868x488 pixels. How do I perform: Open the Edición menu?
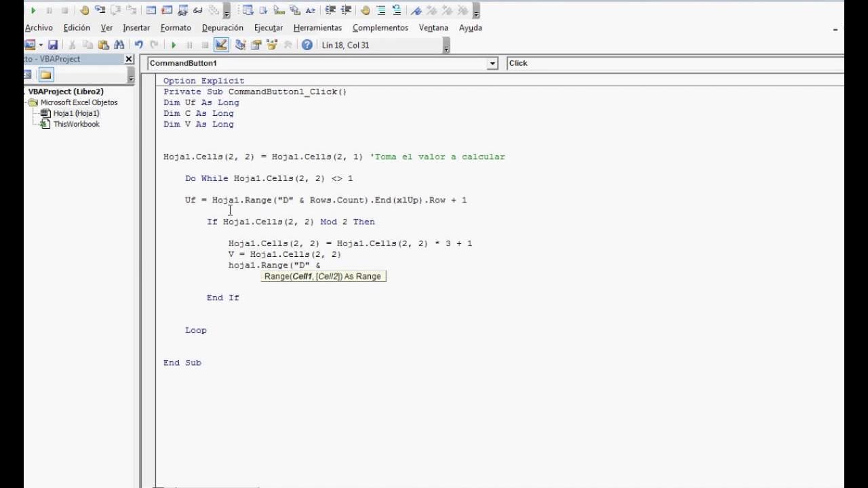[77, 28]
